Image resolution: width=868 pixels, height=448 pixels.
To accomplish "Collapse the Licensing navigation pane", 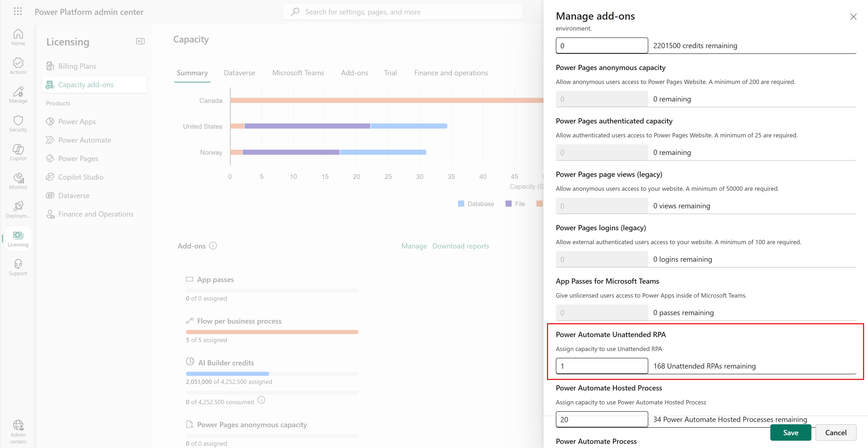I will 140,41.
